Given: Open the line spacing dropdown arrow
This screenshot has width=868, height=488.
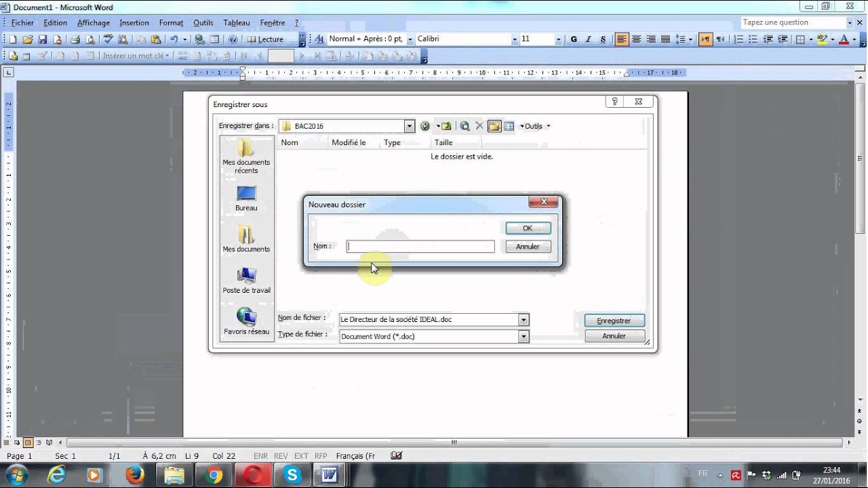Looking at the screenshot, I should [x=690, y=39].
